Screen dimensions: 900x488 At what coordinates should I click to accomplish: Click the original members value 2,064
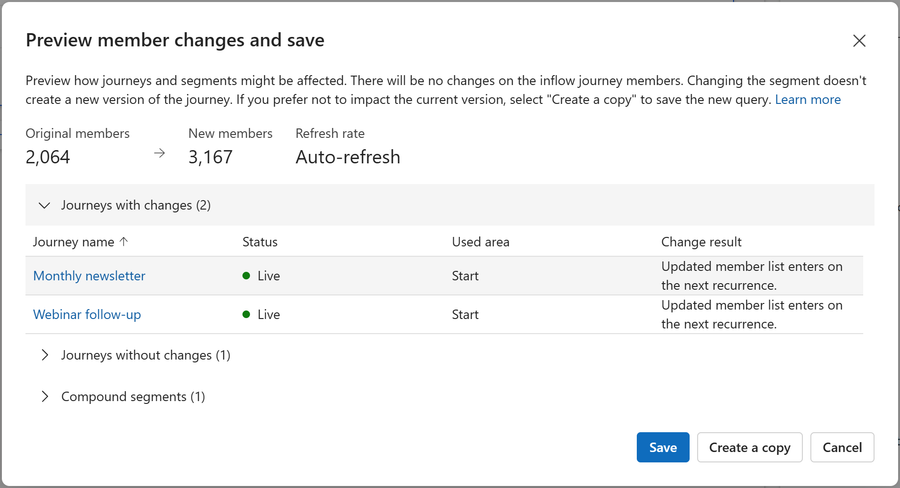click(x=48, y=157)
